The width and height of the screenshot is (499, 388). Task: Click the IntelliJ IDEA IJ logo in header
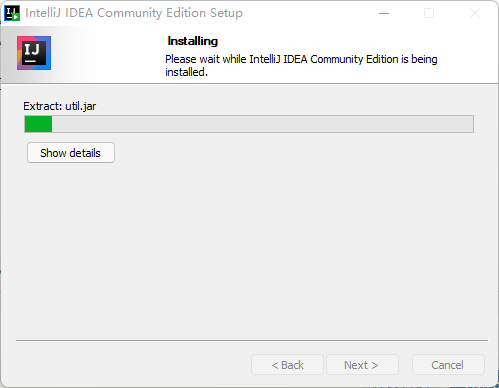pos(34,53)
